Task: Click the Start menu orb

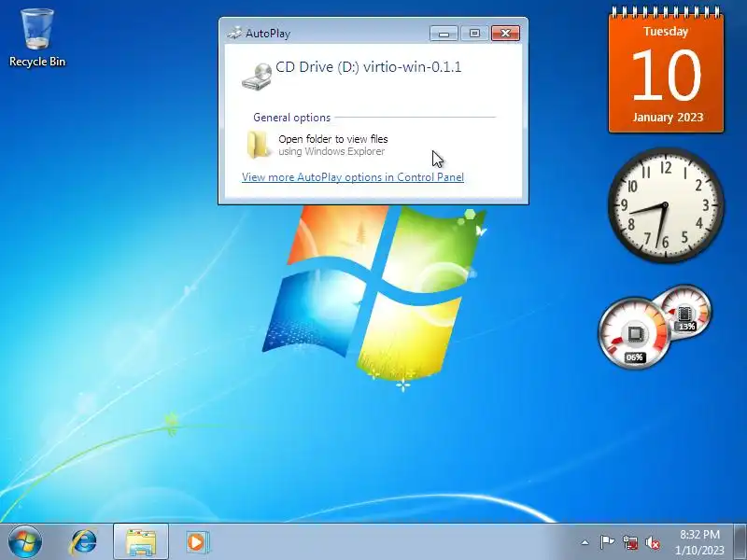Action: point(25,542)
